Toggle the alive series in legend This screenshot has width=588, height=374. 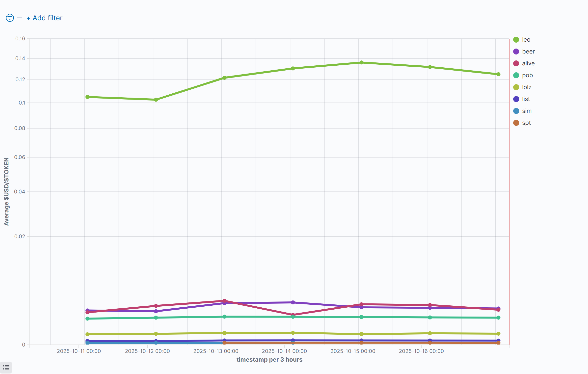point(528,63)
